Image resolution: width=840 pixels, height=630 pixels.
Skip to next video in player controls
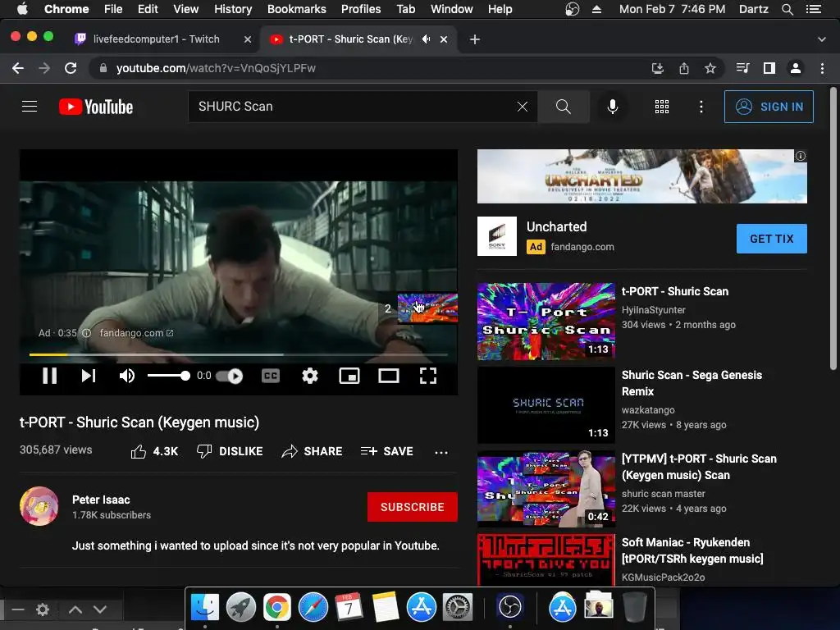click(x=89, y=376)
